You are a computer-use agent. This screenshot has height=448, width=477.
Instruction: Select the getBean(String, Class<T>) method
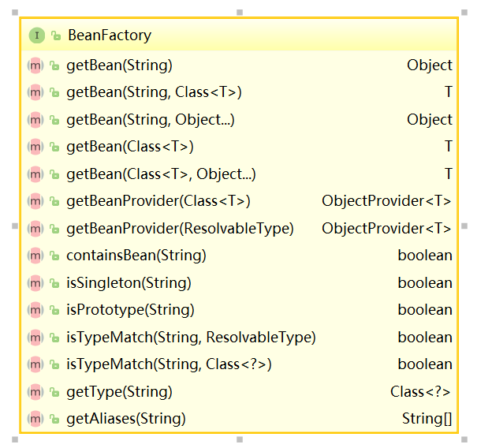point(154,92)
